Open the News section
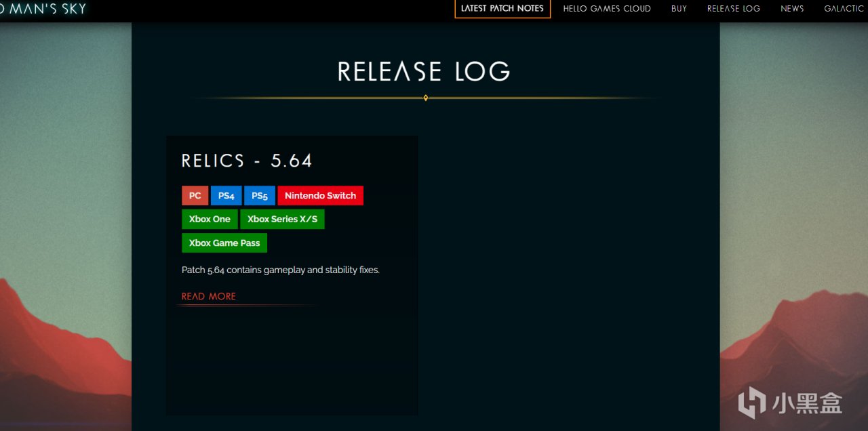Screen dimensions: 868x431 pos(792,9)
